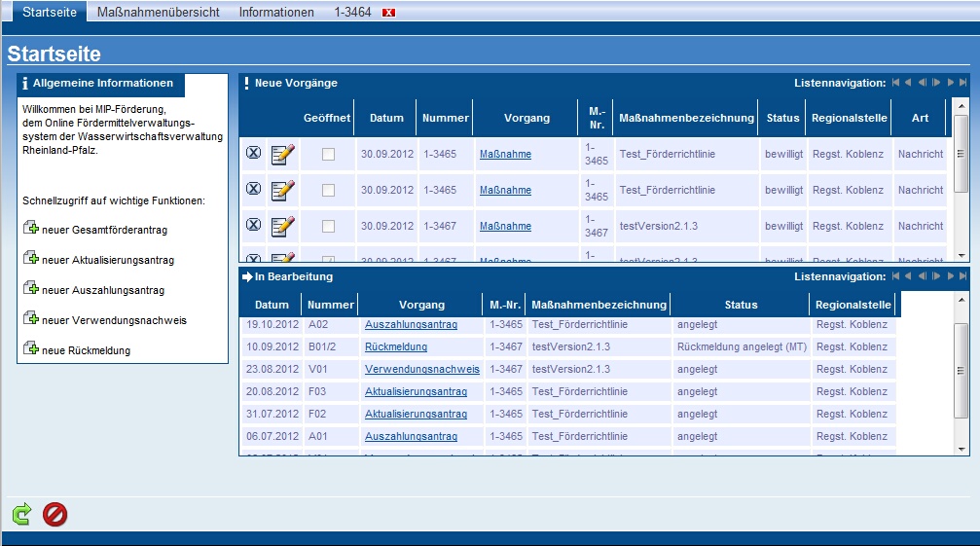
Task: Open Aktualisierungsantrag link numbered F02
Action: 416,414
